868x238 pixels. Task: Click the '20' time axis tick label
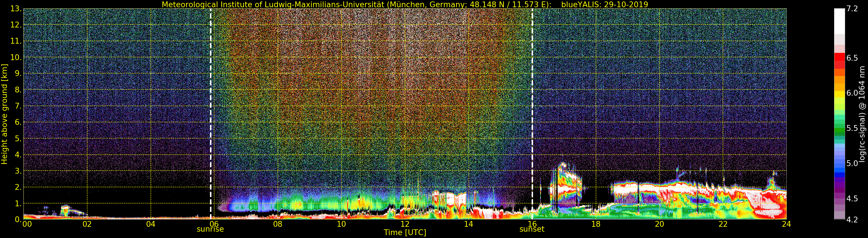click(659, 224)
